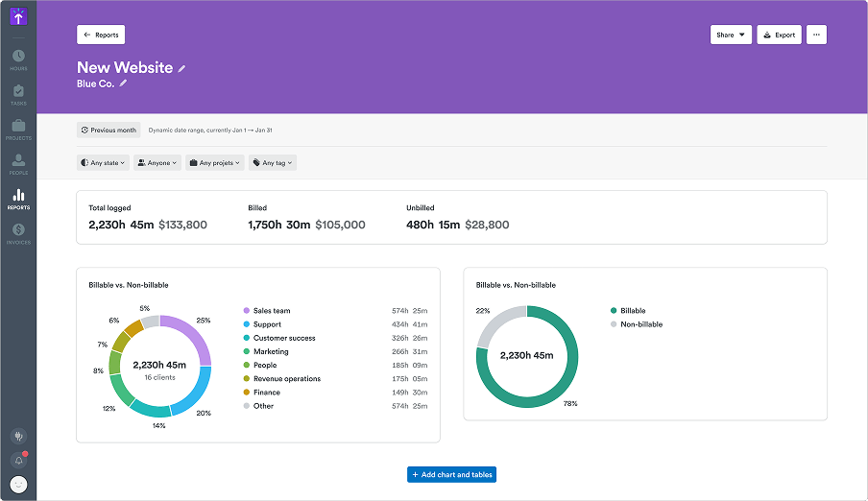This screenshot has width=868, height=501.
Task: Edit the New Website title pencil icon
Action: click(x=182, y=68)
